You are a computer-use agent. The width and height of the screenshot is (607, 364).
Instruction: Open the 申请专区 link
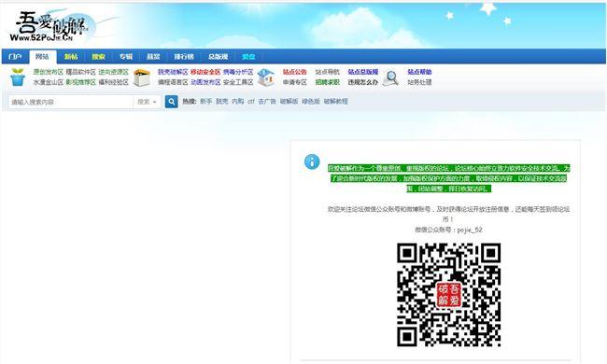(294, 82)
